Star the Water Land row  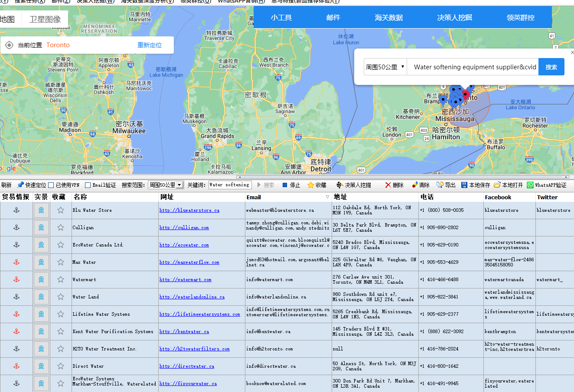pyautogui.click(x=61, y=297)
